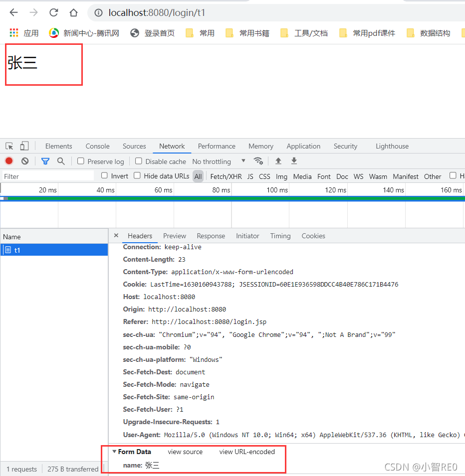Filter requests by JS
465x476 pixels.
[250, 176]
